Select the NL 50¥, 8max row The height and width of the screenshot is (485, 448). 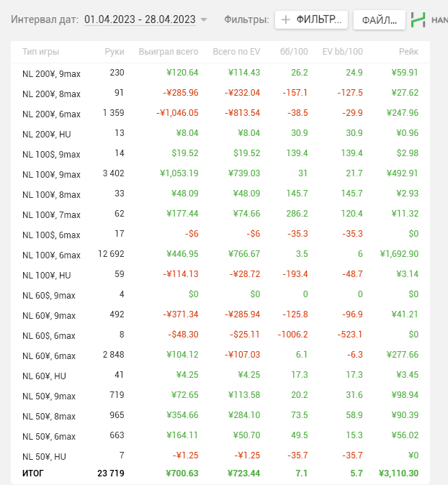(x=220, y=415)
